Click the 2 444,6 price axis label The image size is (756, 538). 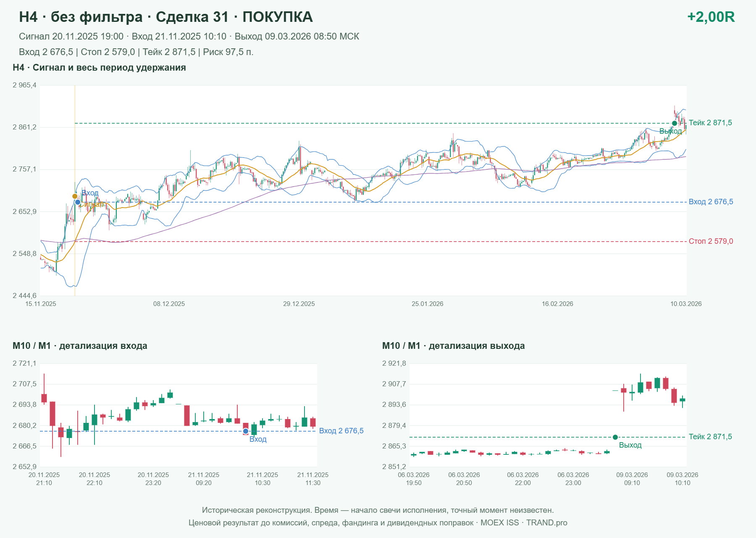[x=24, y=296]
